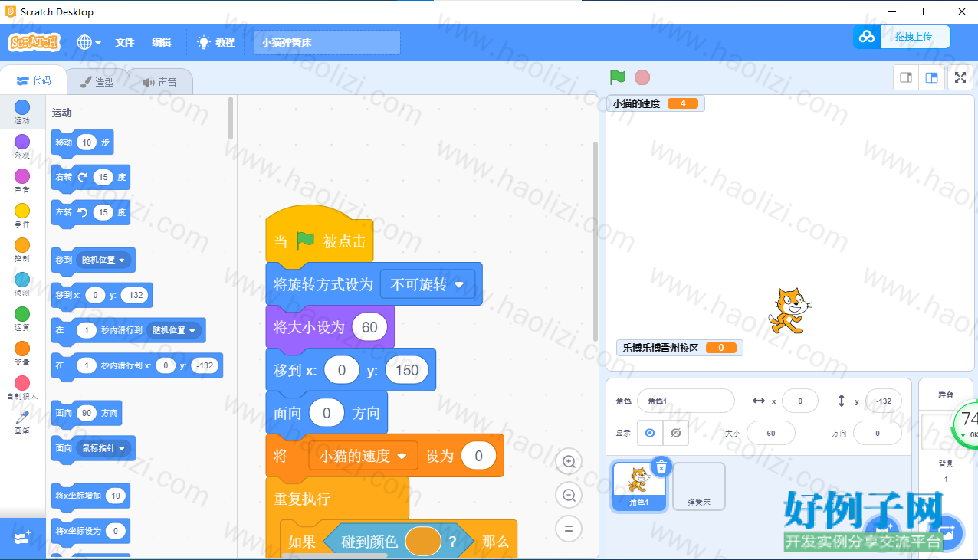
Task: Open the language globe menu
Action: pos(88,42)
